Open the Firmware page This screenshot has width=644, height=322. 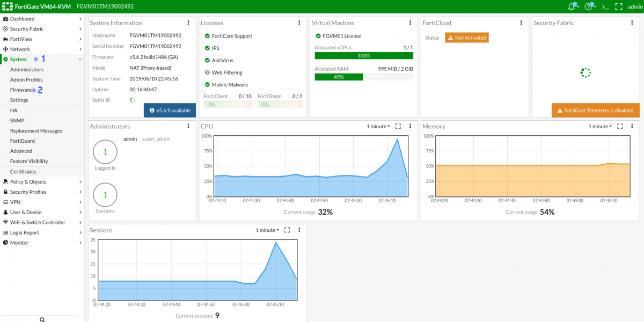pos(20,90)
